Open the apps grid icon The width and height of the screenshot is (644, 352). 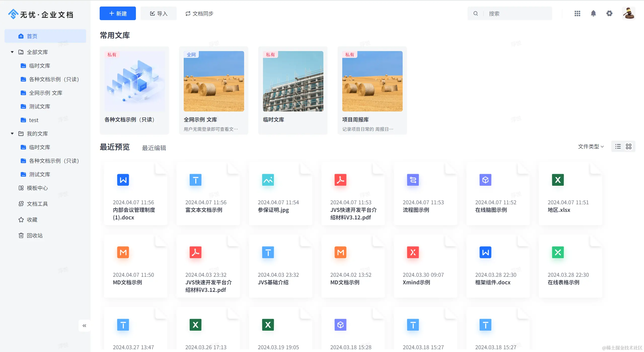(x=577, y=14)
